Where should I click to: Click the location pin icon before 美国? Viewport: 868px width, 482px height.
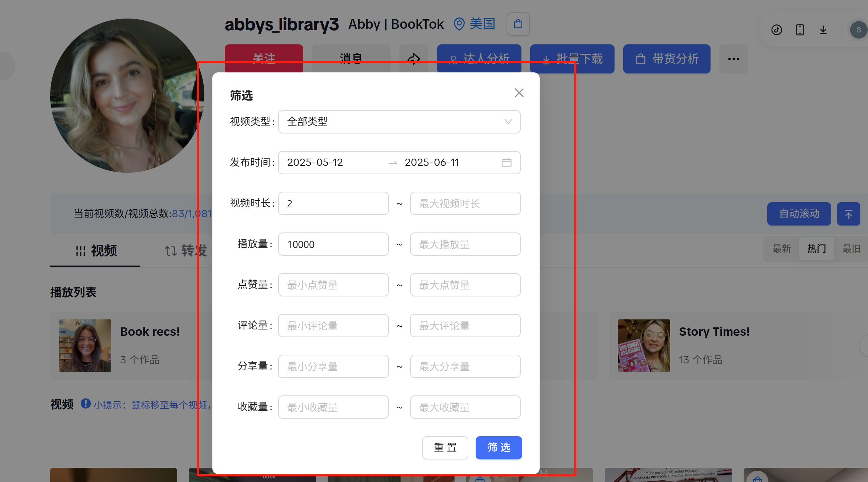[459, 24]
